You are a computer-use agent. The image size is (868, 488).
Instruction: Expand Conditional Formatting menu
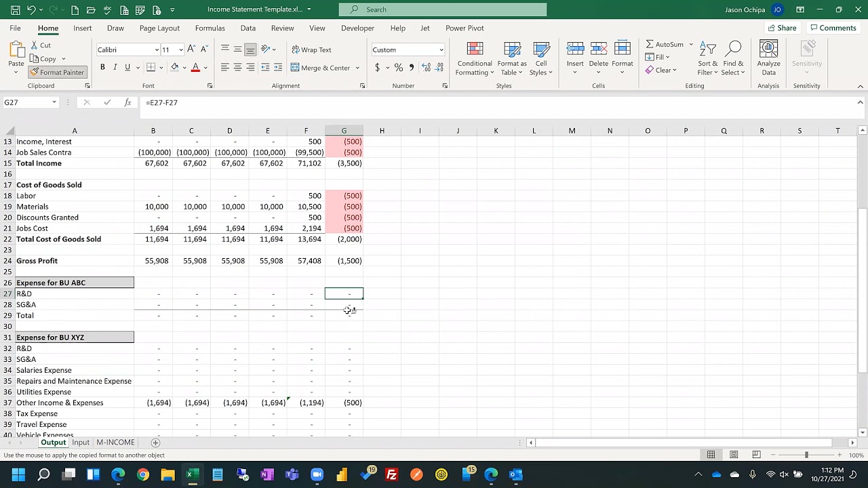(x=475, y=58)
